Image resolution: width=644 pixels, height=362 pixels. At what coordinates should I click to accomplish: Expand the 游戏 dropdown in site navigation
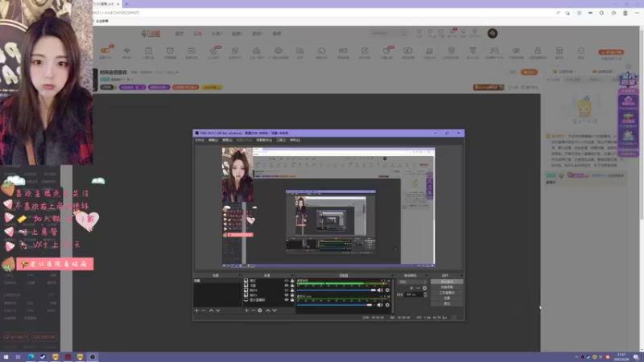click(x=257, y=34)
